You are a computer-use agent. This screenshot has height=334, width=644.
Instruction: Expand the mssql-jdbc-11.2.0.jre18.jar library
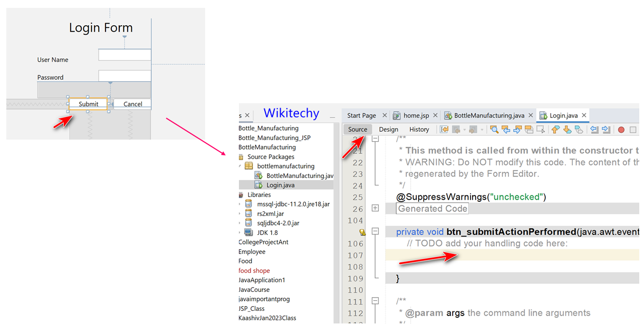241,203
